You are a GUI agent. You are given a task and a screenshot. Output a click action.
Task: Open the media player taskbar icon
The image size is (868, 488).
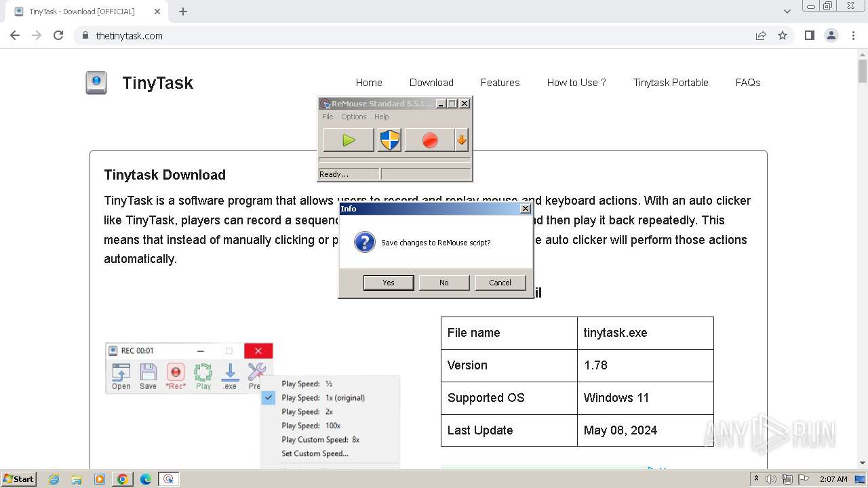(x=100, y=479)
